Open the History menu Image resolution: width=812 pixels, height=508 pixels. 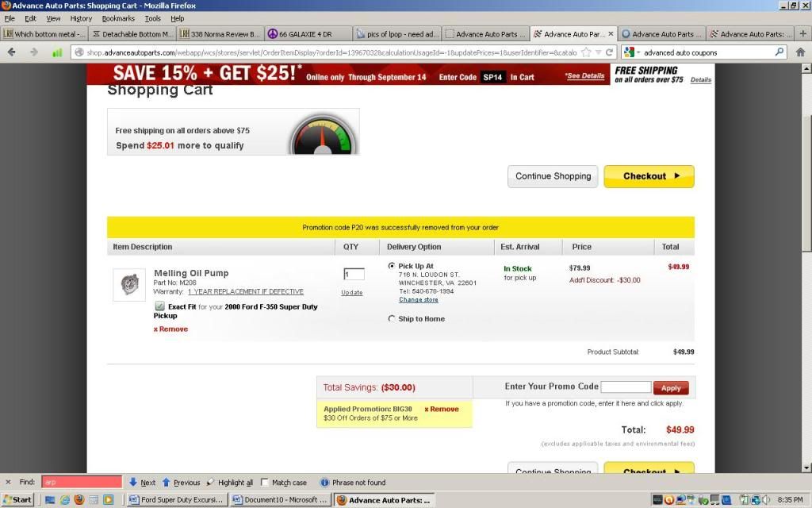pyautogui.click(x=81, y=18)
